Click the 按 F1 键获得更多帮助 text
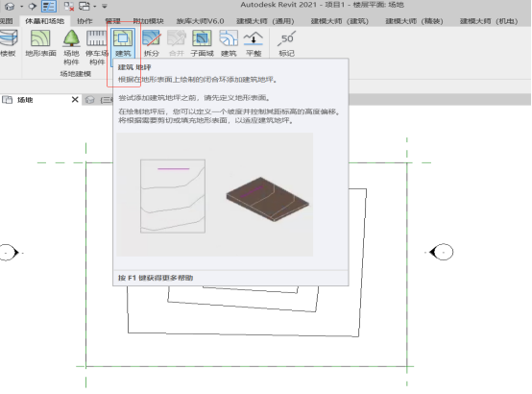This screenshot has width=532, height=394. 156,278
